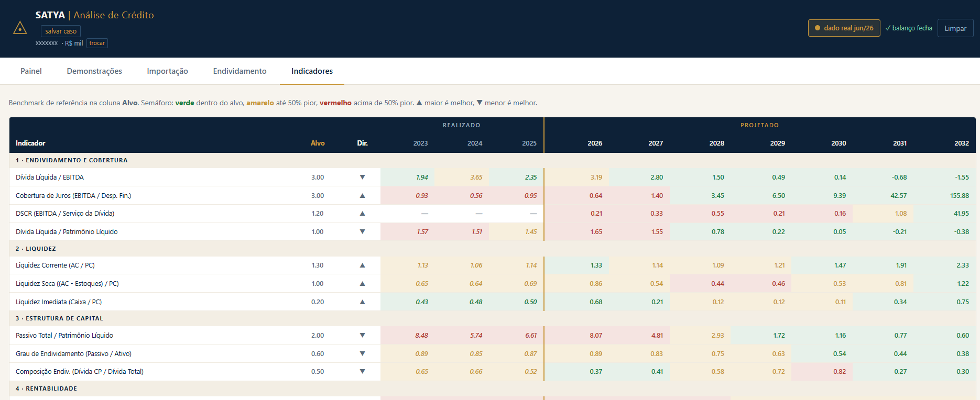Click direction arrow in Passivo Total / Patrimônio Líquido row

pos(362,336)
